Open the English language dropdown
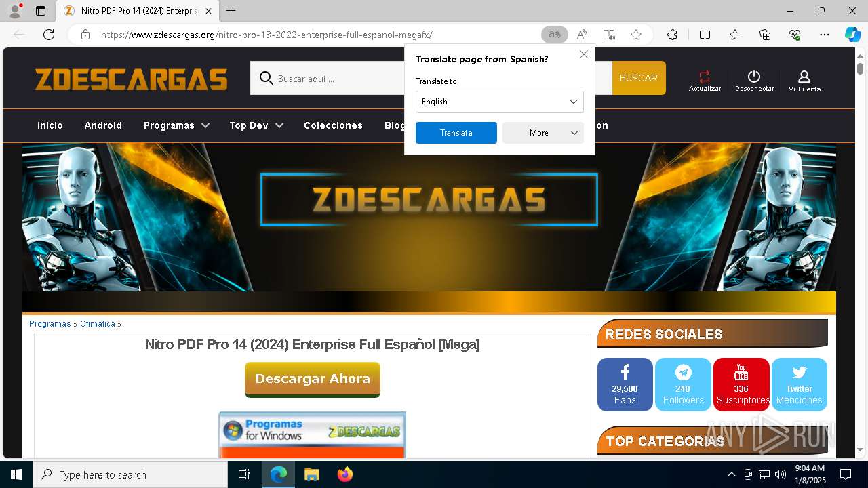This screenshot has height=488, width=868. pyautogui.click(x=500, y=102)
